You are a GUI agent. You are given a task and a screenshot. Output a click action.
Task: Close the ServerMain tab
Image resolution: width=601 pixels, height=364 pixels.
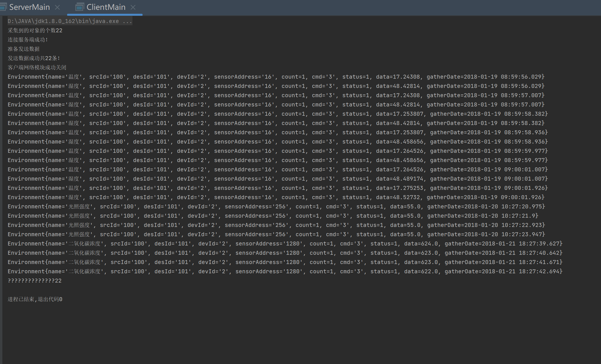(x=57, y=7)
